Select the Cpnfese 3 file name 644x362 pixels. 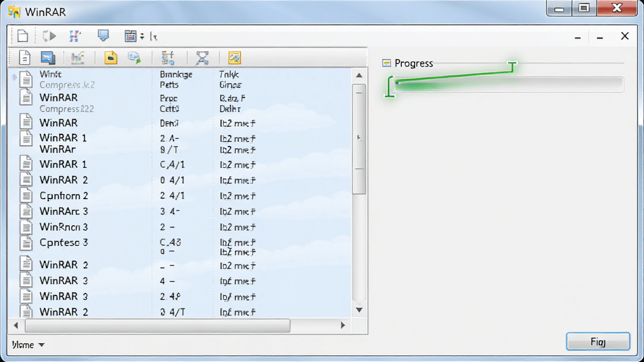[x=64, y=243]
